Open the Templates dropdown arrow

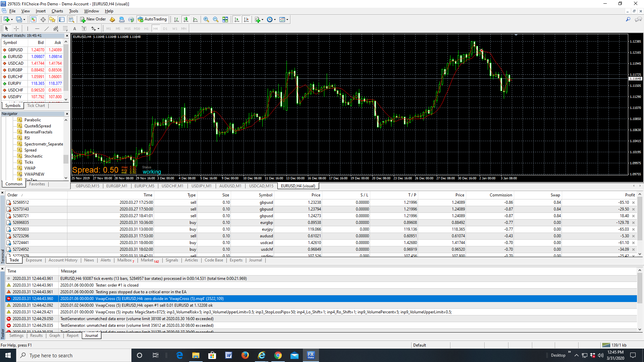(x=287, y=19)
